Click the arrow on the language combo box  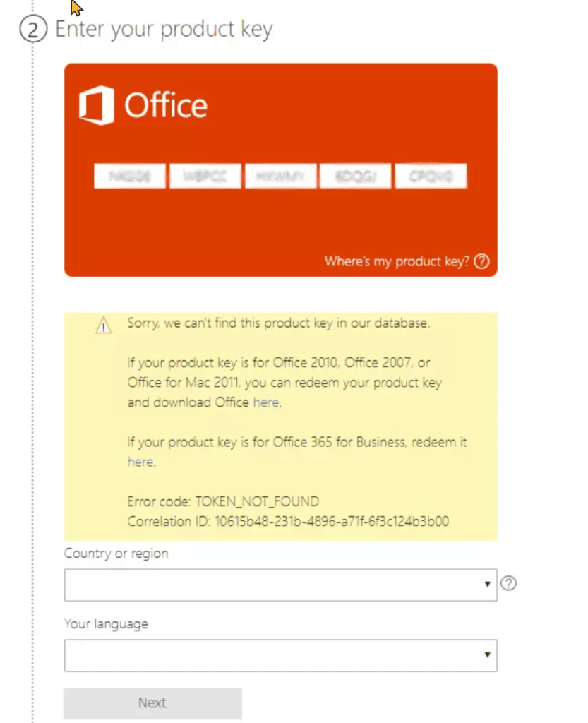(487, 655)
